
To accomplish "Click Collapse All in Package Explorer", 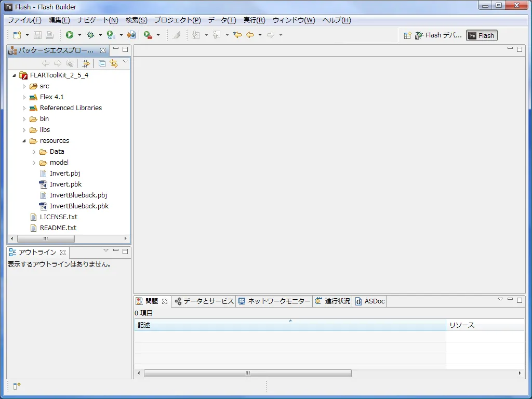I will point(102,63).
